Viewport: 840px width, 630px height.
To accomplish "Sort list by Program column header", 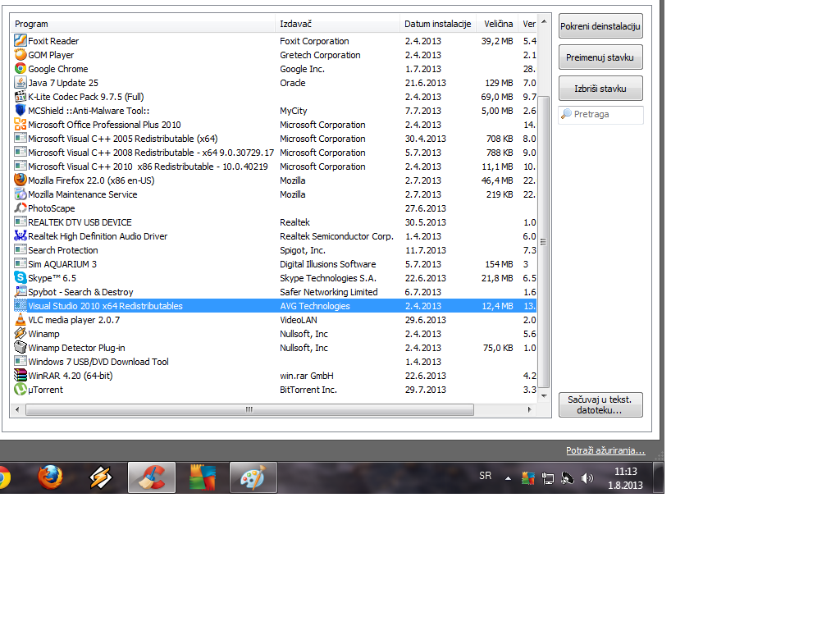I will 143,24.
